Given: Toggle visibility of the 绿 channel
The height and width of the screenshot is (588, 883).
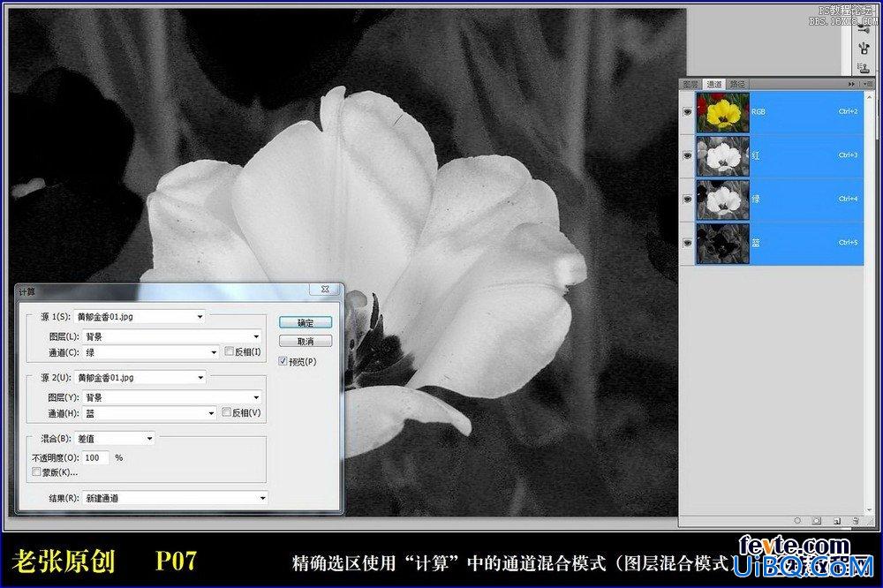Looking at the screenshot, I should [688, 200].
